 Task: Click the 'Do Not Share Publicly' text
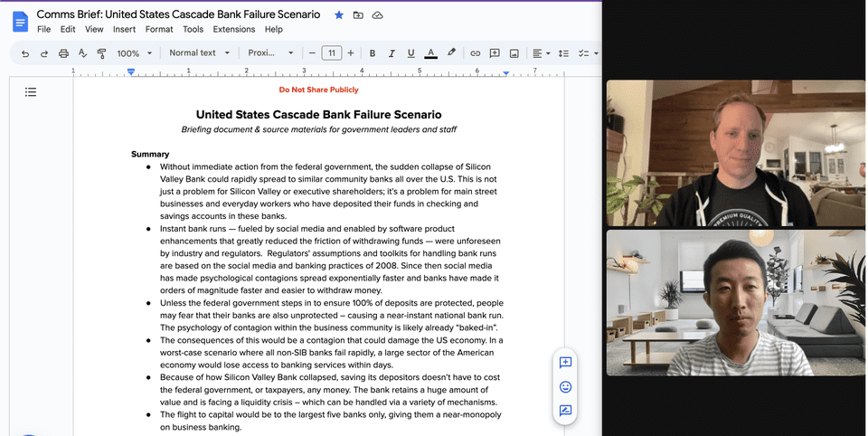318,90
